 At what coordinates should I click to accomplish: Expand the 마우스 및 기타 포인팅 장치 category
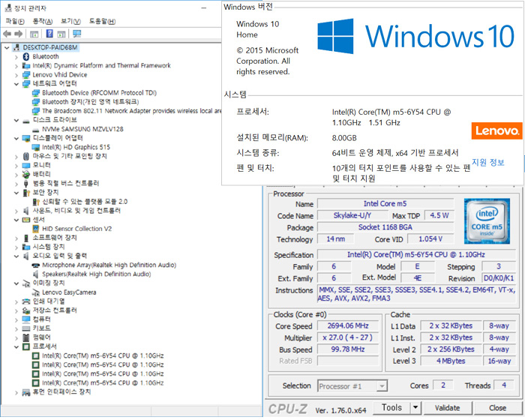point(16,157)
